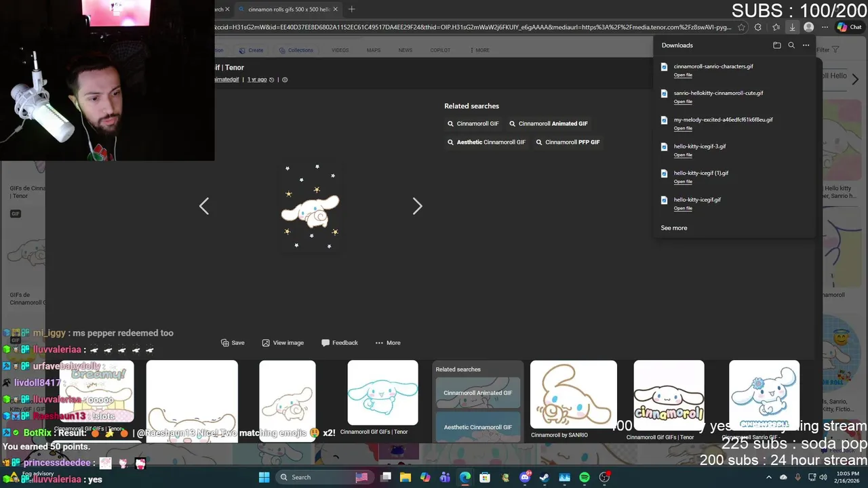Open file cinnamoroll-sanrio-characters.gif
Viewport: 868px width, 488px height.
(683, 75)
